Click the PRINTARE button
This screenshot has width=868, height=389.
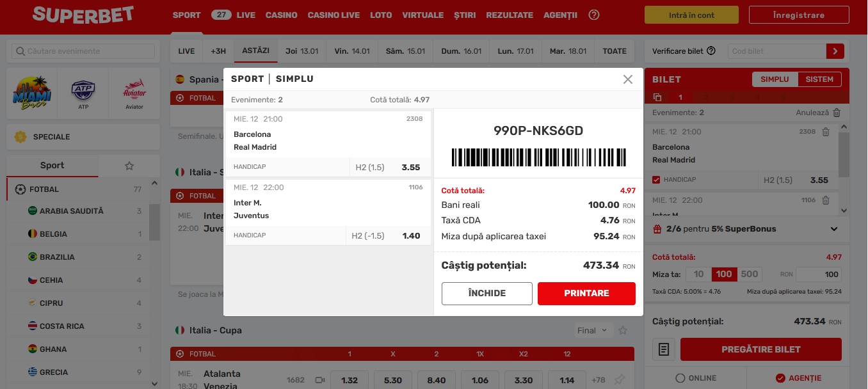click(x=586, y=294)
